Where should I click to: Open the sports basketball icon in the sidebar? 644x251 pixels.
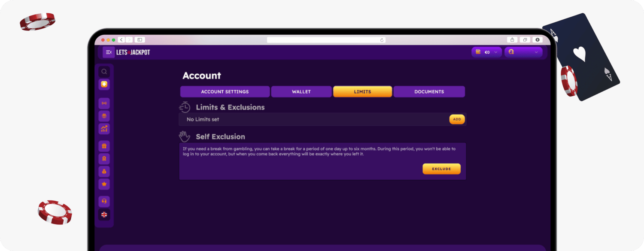click(x=104, y=116)
